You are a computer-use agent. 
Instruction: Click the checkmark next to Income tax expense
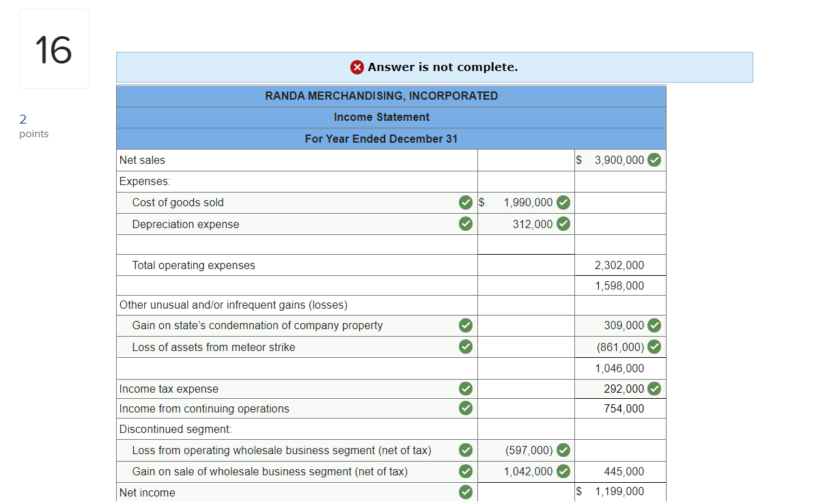pos(466,388)
